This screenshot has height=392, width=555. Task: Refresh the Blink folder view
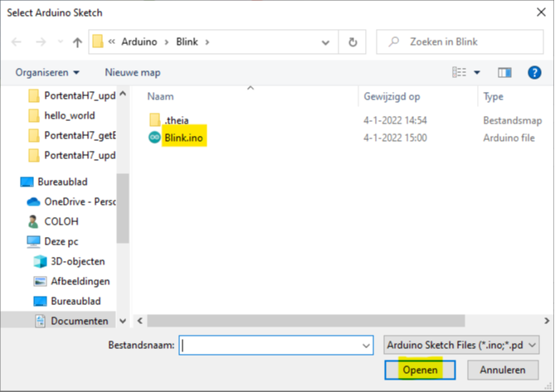pyautogui.click(x=353, y=42)
